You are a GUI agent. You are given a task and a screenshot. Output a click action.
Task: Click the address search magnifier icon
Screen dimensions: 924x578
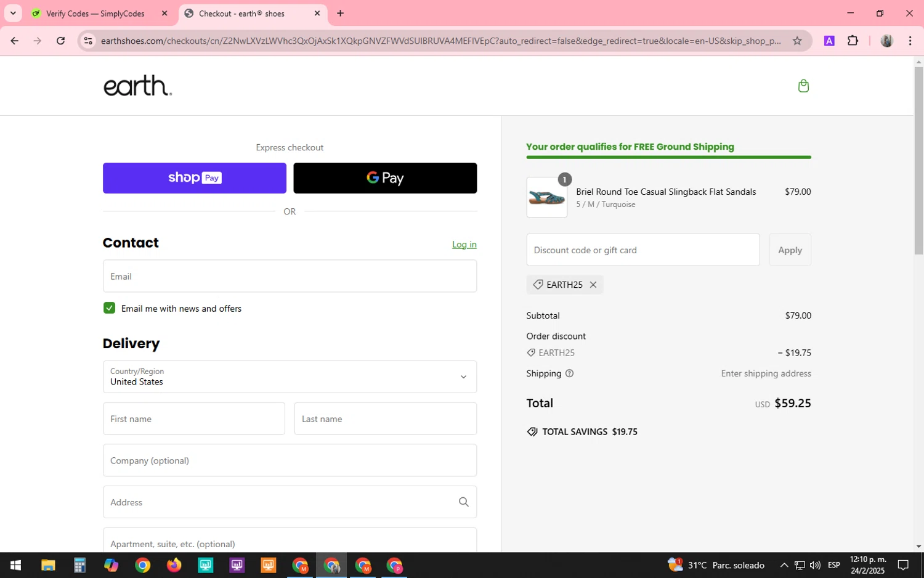click(463, 502)
